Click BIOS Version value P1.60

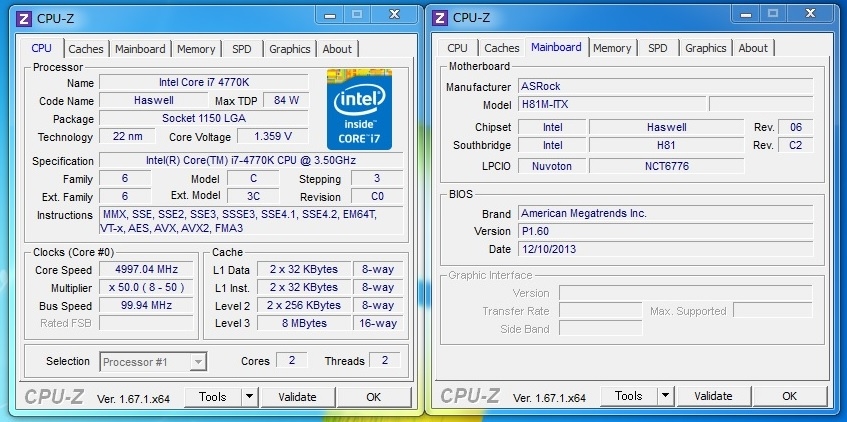tap(666, 231)
